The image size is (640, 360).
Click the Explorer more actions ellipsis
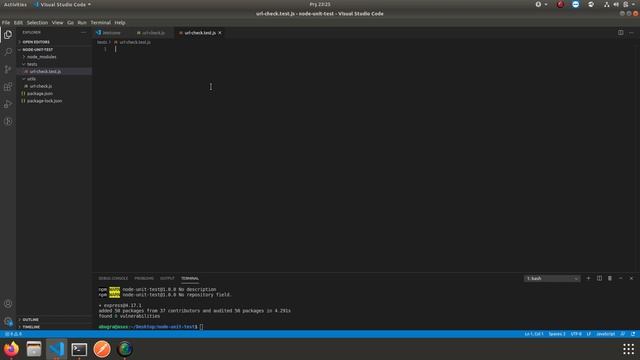coord(84,33)
